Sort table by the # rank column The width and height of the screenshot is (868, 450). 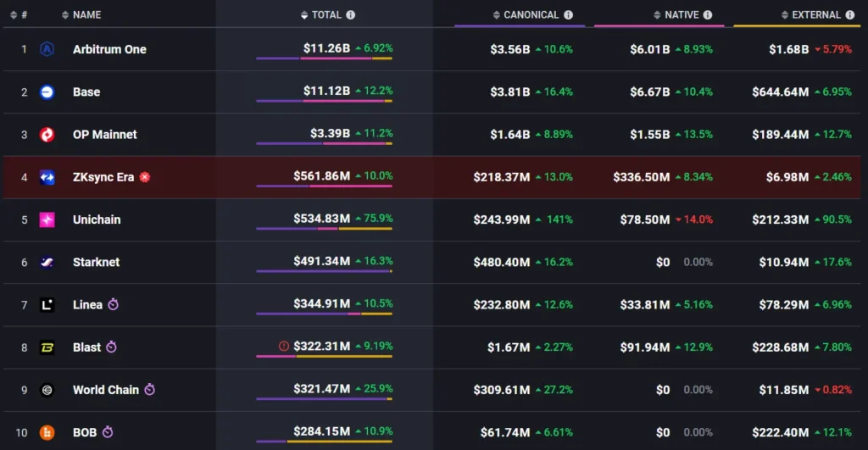coord(19,15)
